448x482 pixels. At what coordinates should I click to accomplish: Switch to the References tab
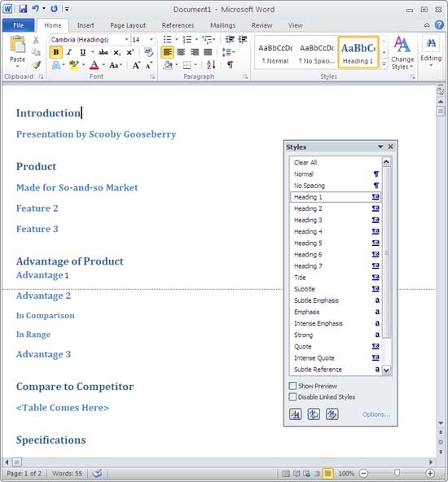[178, 25]
